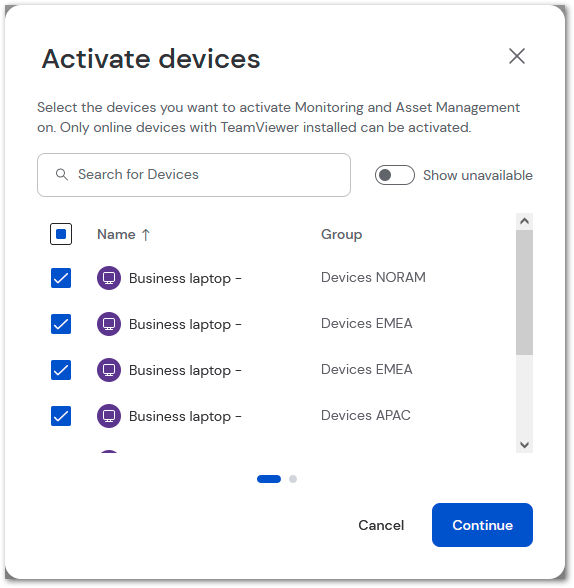This screenshot has height=588, width=574.
Task: Click the Devices APAC laptop device icon
Action: pos(109,416)
